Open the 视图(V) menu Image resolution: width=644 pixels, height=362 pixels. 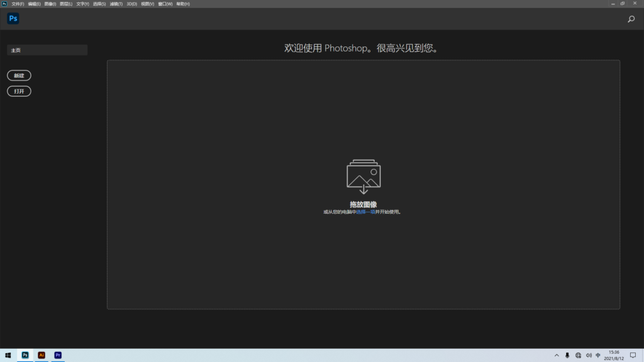pyautogui.click(x=147, y=4)
